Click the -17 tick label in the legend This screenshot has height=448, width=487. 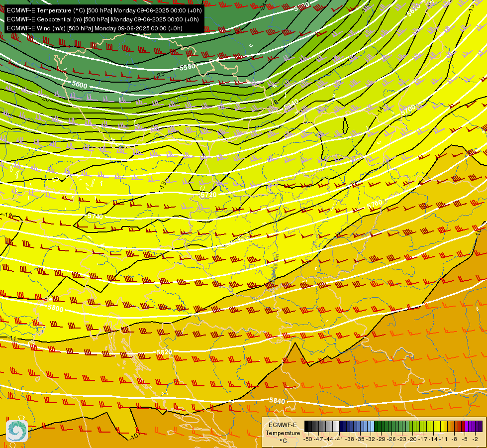click(x=424, y=439)
